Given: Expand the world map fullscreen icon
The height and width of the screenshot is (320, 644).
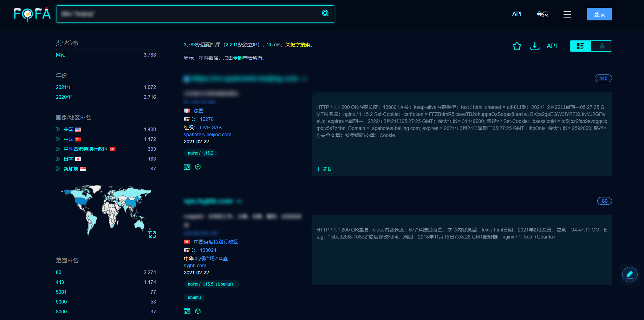Looking at the screenshot, I should pos(152,234).
